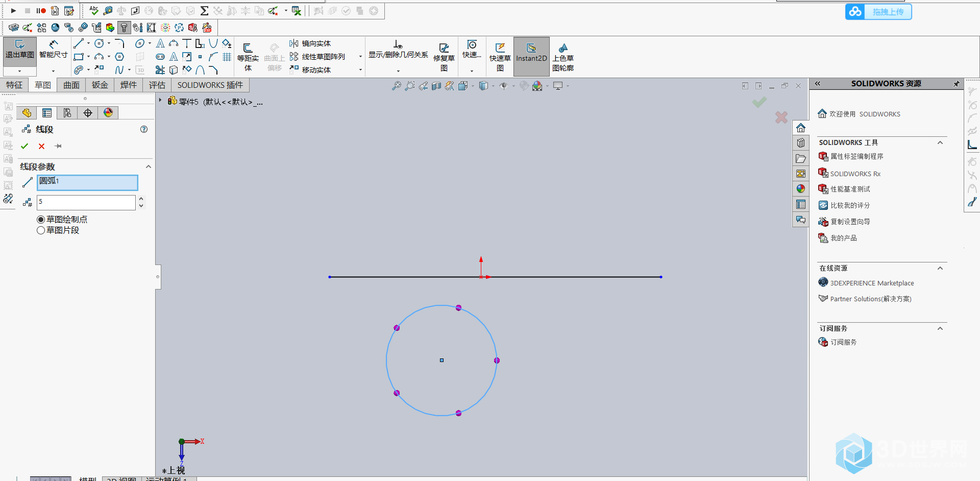The height and width of the screenshot is (481, 980).
Task: Pin the SOLIDWORKS 资源 task pane
Action: click(956, 84)
